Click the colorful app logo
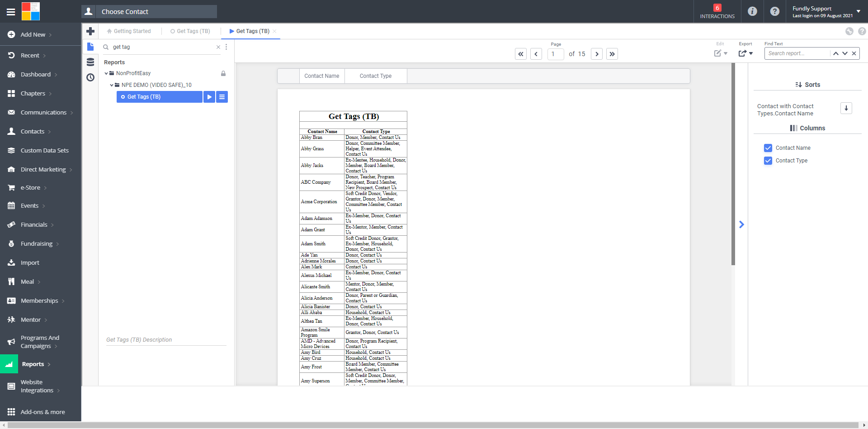Screen dimensions: 868x429 [31, 11]
